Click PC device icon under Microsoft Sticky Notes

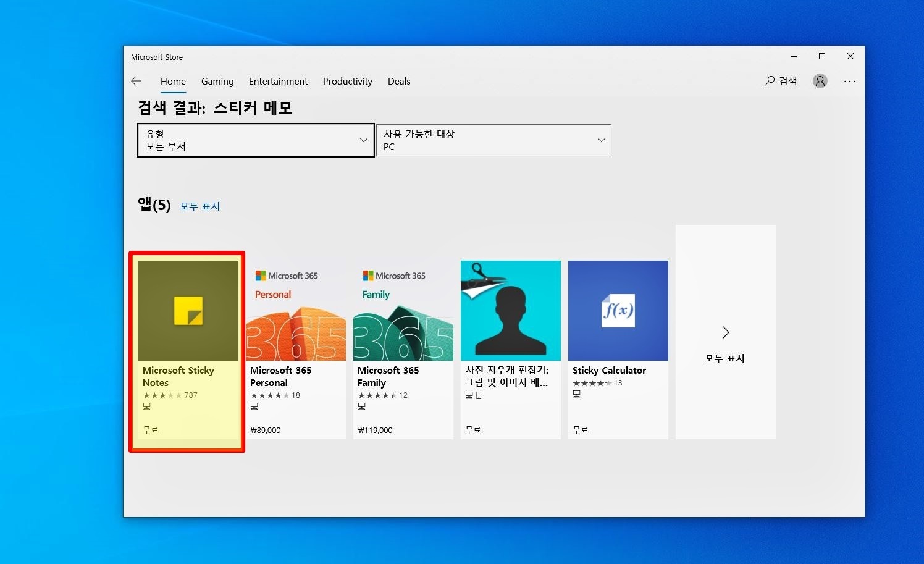(147, 406)
